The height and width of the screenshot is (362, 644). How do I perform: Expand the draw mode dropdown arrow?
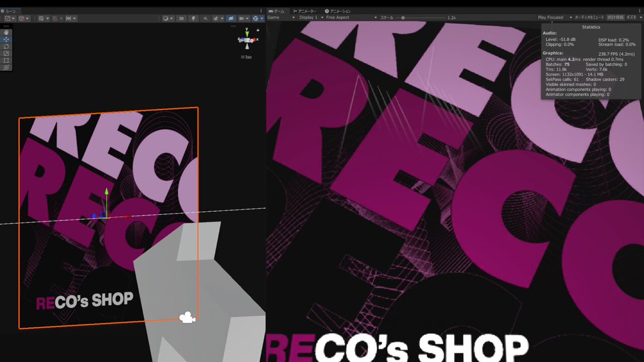171,18
